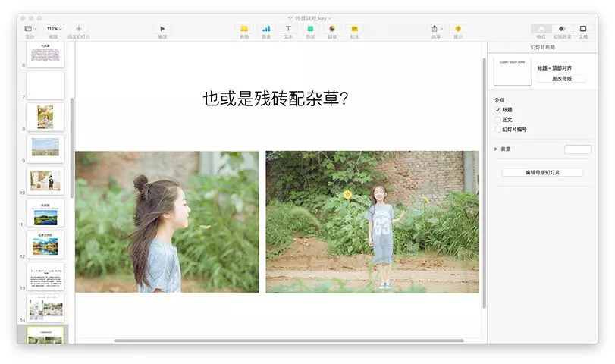Open the View options dropdown in the toolbar
This screenshot has height=364, width=615.
tap(30, 29)
